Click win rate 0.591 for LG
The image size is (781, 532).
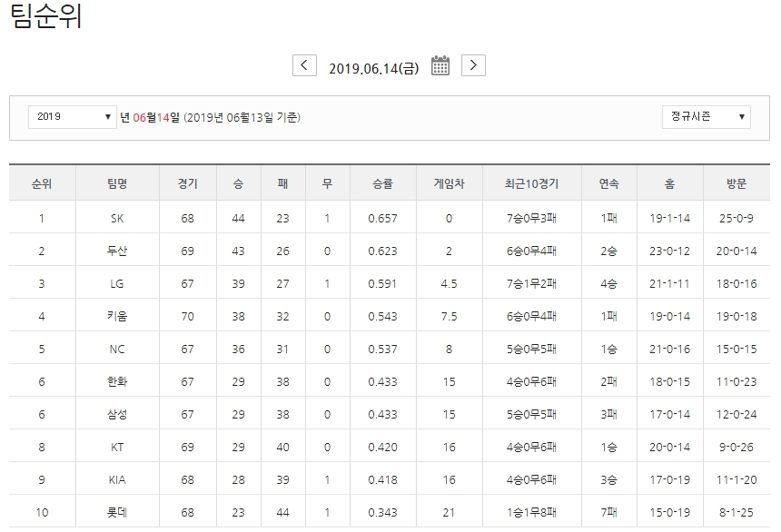pyautogui.click(x=382, y=284)
